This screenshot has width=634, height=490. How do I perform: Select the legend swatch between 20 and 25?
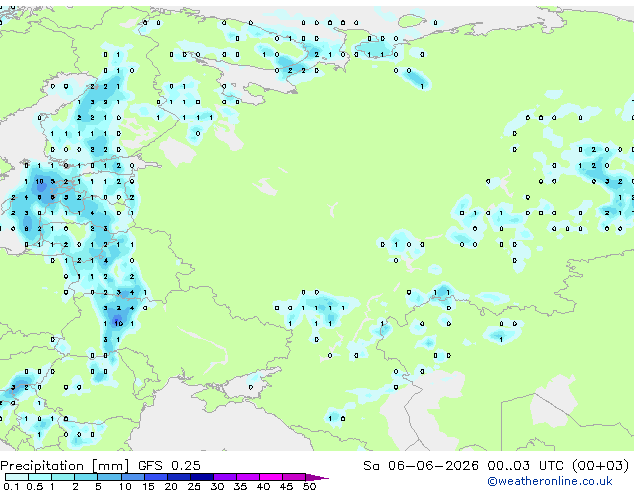coord(179,477)
